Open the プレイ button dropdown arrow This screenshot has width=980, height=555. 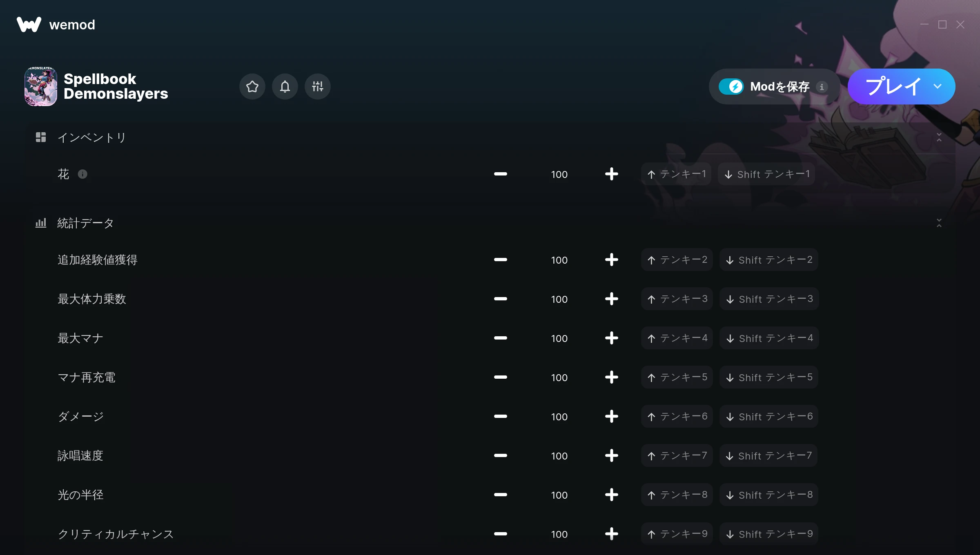coord(938,87)
